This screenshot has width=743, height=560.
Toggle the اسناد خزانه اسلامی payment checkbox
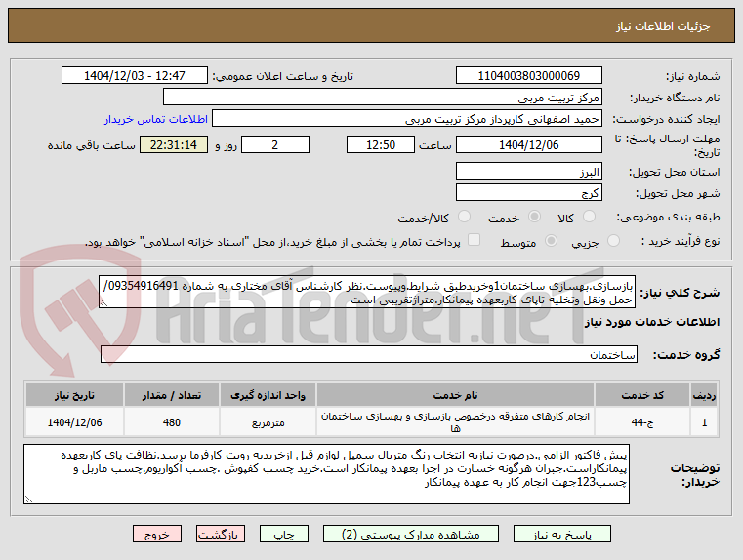click(x=474, y=240)
